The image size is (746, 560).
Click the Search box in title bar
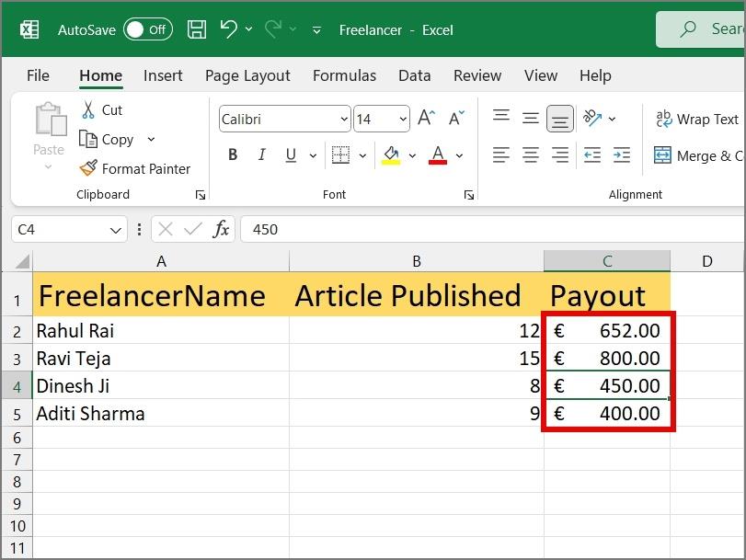[700, 29]
